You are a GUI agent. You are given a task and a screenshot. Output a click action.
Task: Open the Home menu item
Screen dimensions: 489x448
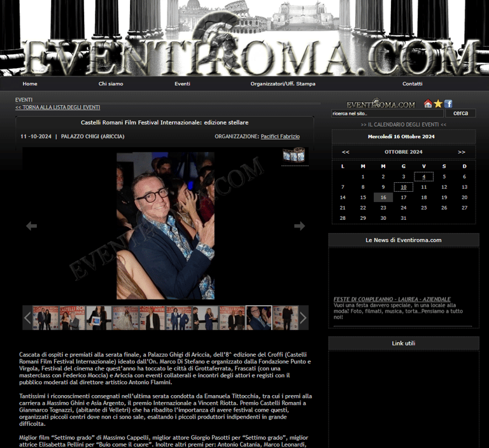(30, 83)
